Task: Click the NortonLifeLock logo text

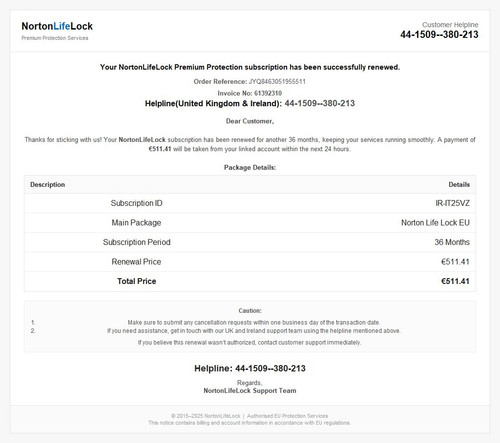Action: click(57, 26)
